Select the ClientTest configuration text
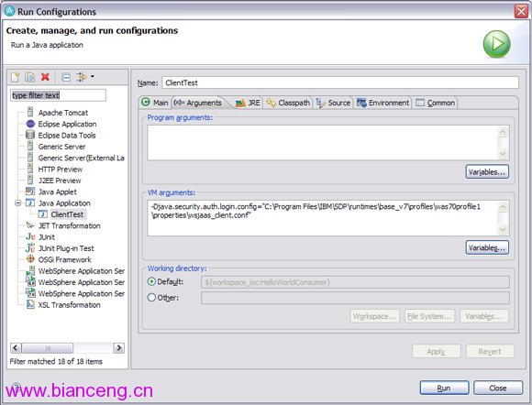 coord(67,214)
